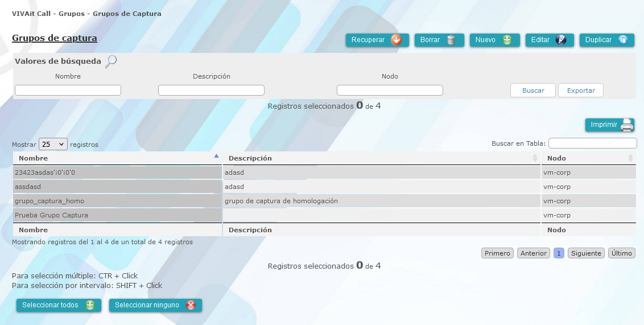Click the Borrar trash can icon

coord(451,40)
